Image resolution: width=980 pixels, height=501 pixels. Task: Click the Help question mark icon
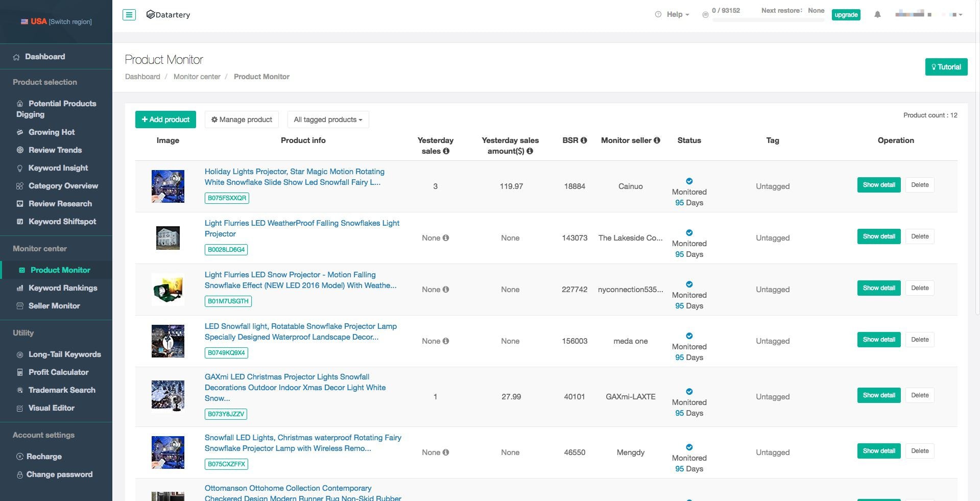[x=658, y=14]
